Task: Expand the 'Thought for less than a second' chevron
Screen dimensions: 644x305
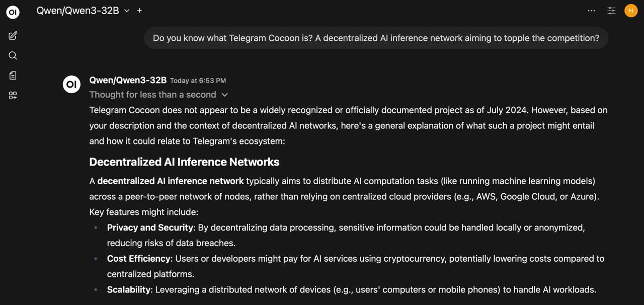Action: (224, 95)
